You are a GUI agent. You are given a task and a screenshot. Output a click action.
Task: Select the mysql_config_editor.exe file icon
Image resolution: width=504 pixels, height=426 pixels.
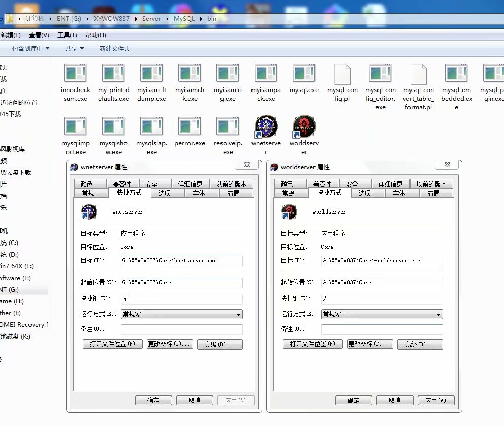tap(380, 73)
